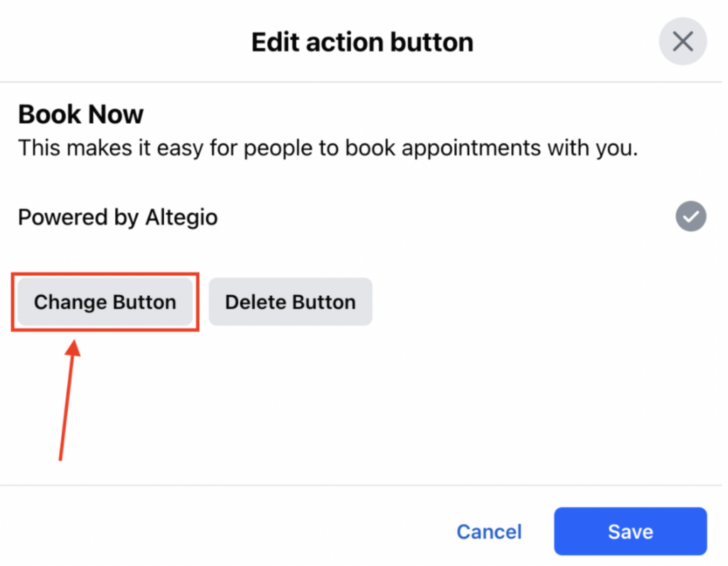This screenshot has height=566, width=728.
Task: Remove the Book Now button via Delete Button
Action: (x=290, y=302)
